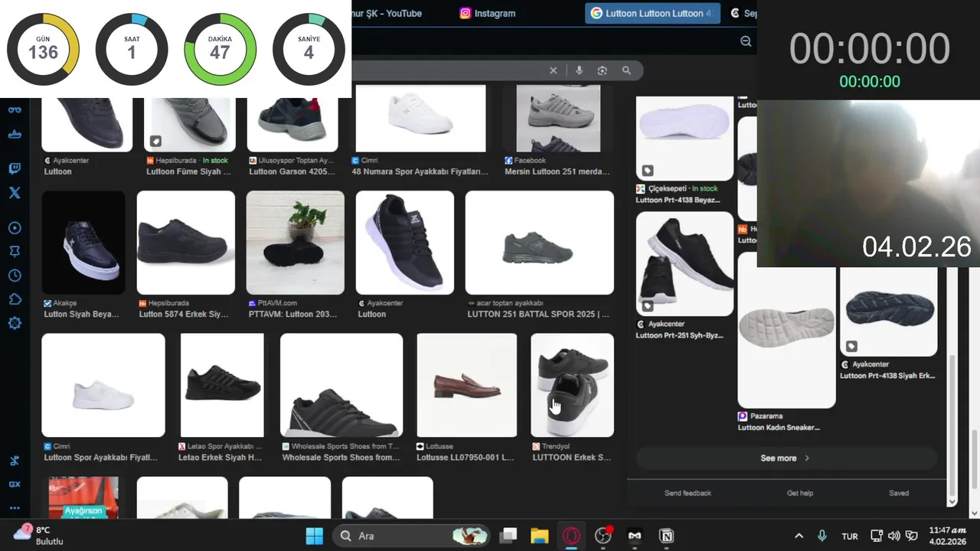Open TUR keyboard language selector
Image resolution: width=980 pixels, height=551 pixels.
[850, 536]
